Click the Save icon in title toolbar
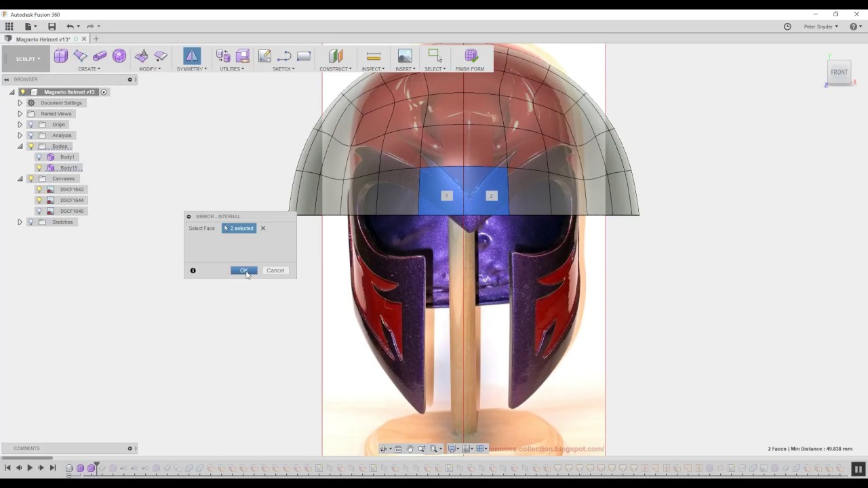The width and height of the screenshot is (868, 488). (52, 26)
